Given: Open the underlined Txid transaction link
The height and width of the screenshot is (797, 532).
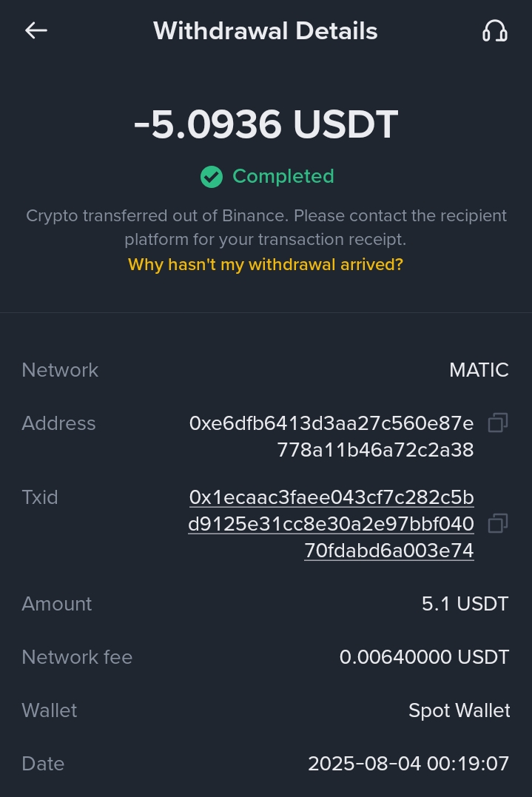Looking at the screenshot, I should [331, 524].
